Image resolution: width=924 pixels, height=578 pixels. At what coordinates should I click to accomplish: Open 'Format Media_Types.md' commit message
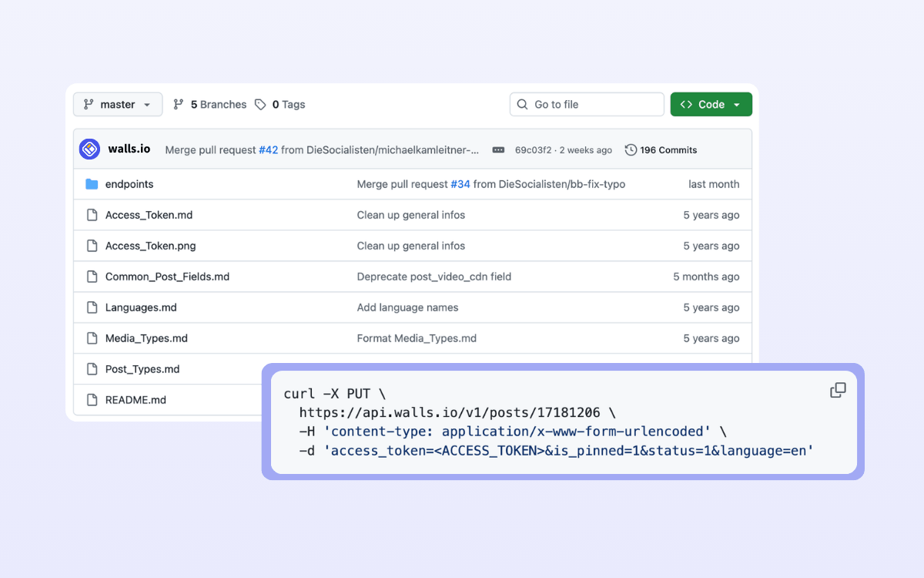pos(417,338)
